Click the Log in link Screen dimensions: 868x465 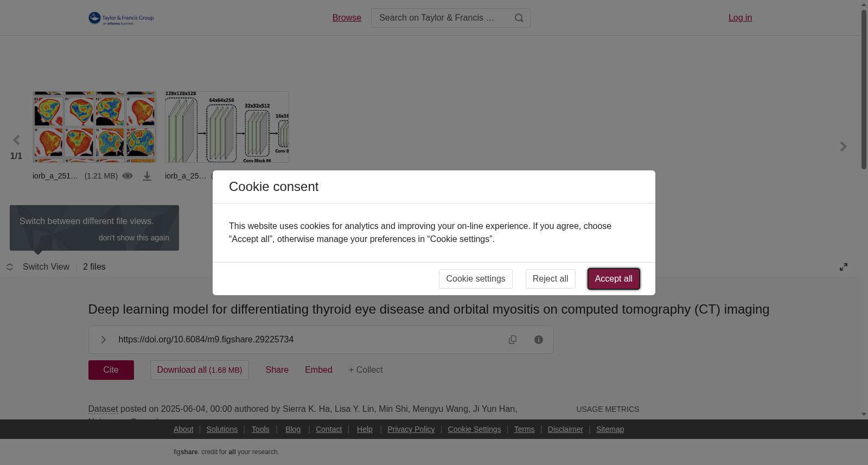[740, 18]
